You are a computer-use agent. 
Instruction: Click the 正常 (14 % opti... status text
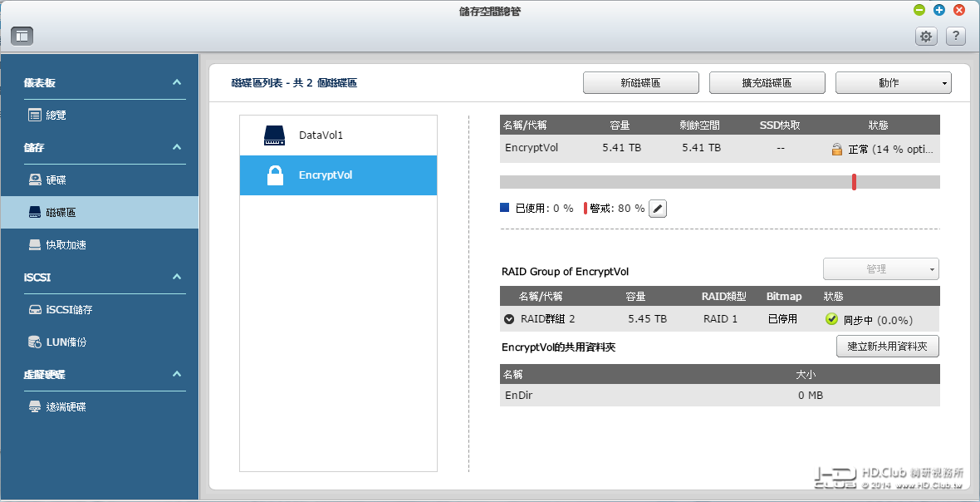pyautogui.click(x=890, y=150)
